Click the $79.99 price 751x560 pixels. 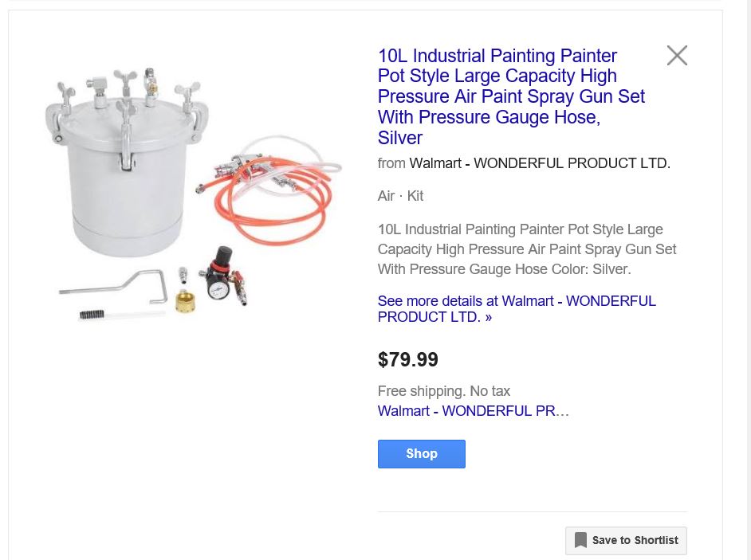tap(407, 360)
